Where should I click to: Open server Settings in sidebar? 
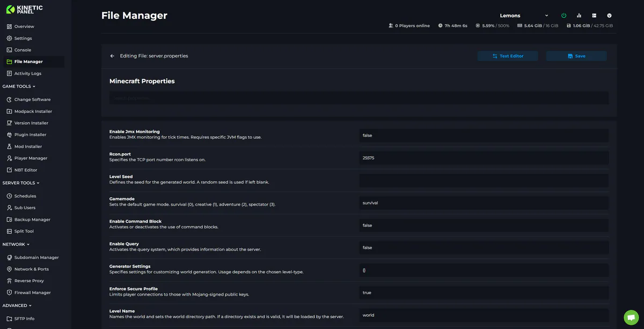pos(23,38)
